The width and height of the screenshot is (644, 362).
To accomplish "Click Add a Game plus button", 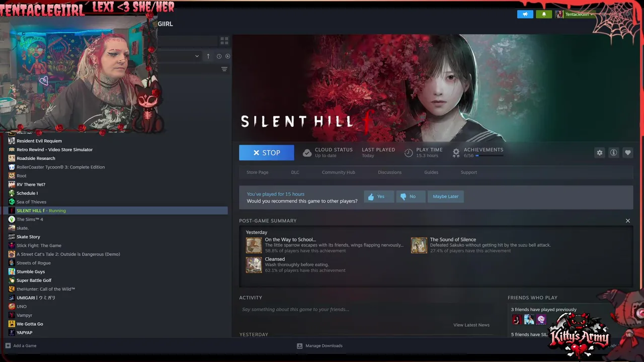I will (x=8, y=346).
